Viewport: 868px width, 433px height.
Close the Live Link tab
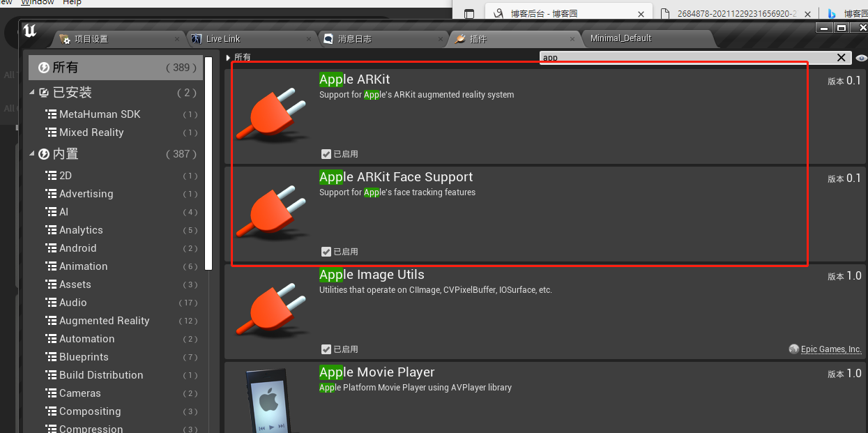(310, 39)
